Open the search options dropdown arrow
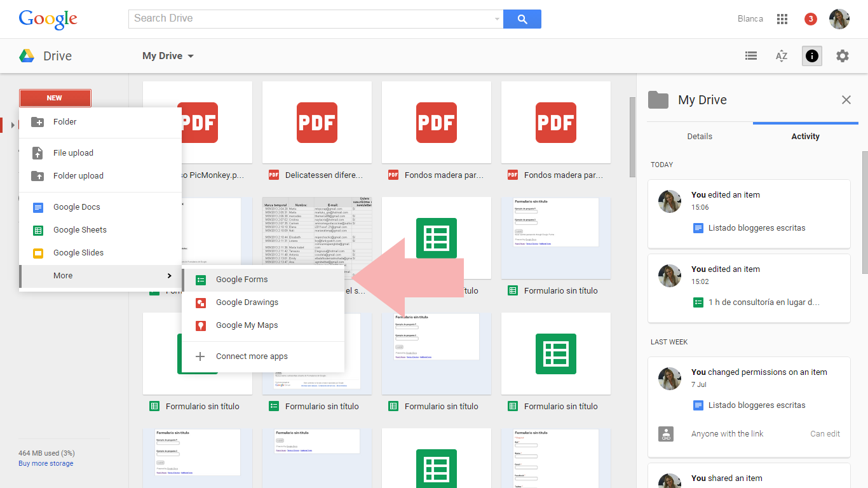 (497, 19)
